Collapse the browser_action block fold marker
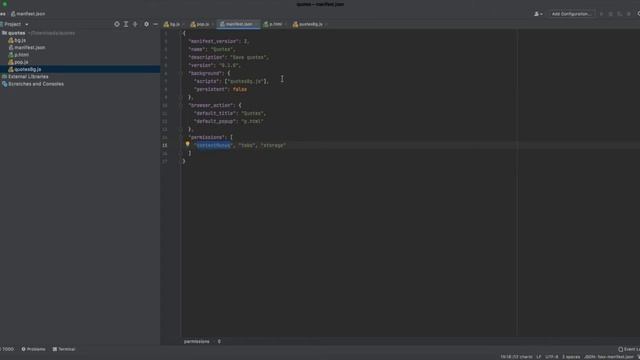Image resolution: width=640 pixels, height=360 pixels. [180, 105]
